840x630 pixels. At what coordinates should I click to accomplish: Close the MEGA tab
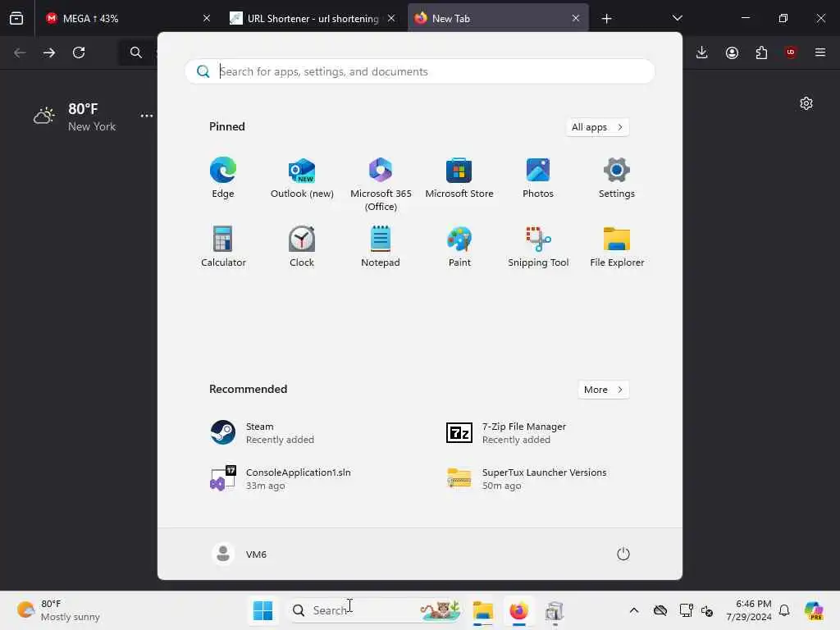click(x=207, y=18)
